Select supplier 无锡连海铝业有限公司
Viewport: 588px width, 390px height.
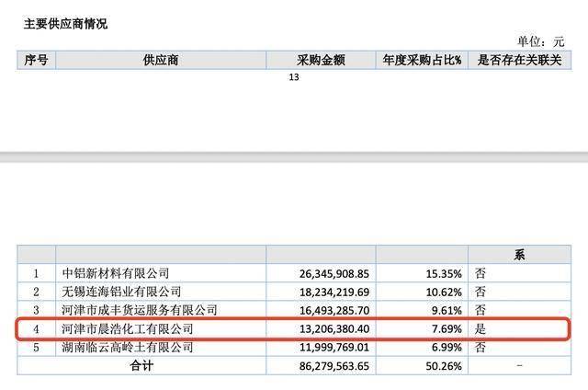click(121, 292)
